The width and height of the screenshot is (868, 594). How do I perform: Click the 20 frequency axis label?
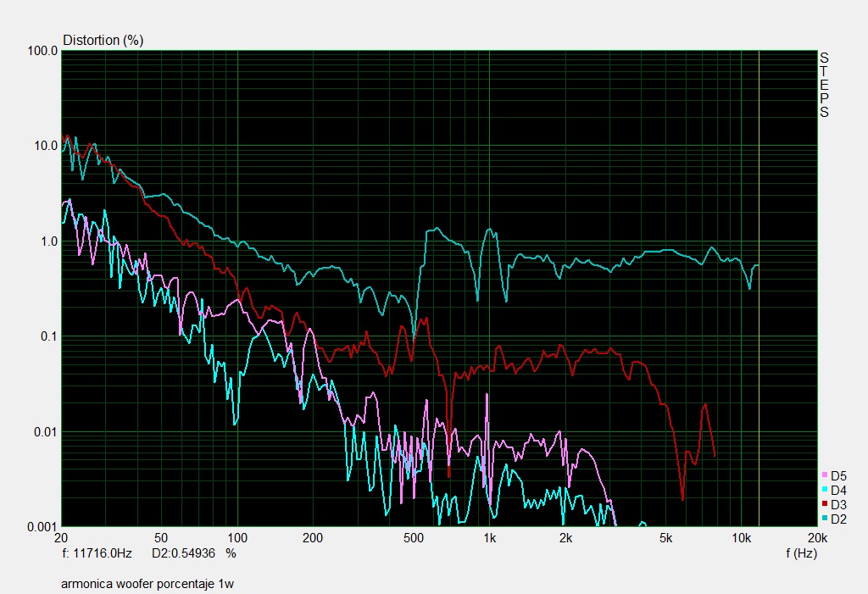click(61, 538)
